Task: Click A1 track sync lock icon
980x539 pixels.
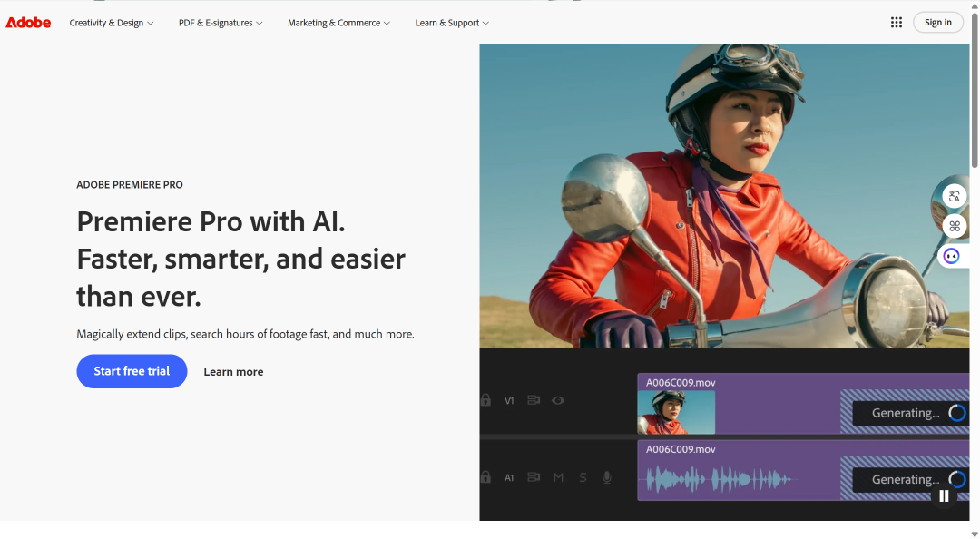Action: [534, 477]
